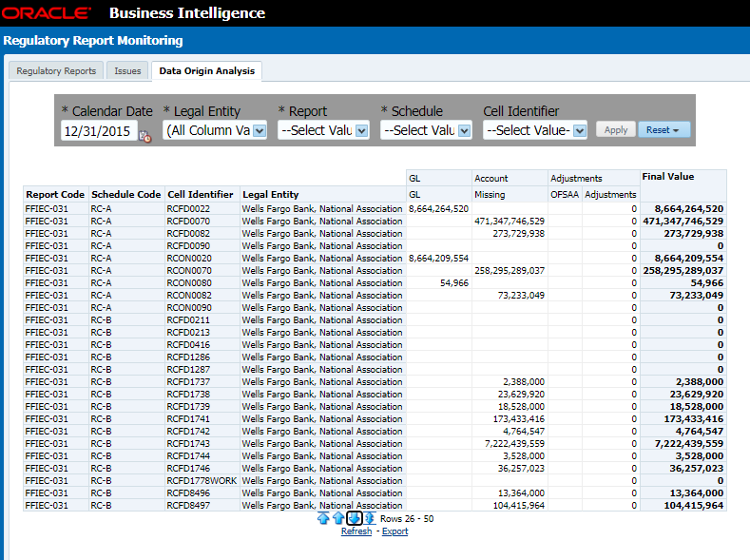Select cell identifier RCFD0416
The width and height of the screenshot is (750, 560).
coord(188,345)
